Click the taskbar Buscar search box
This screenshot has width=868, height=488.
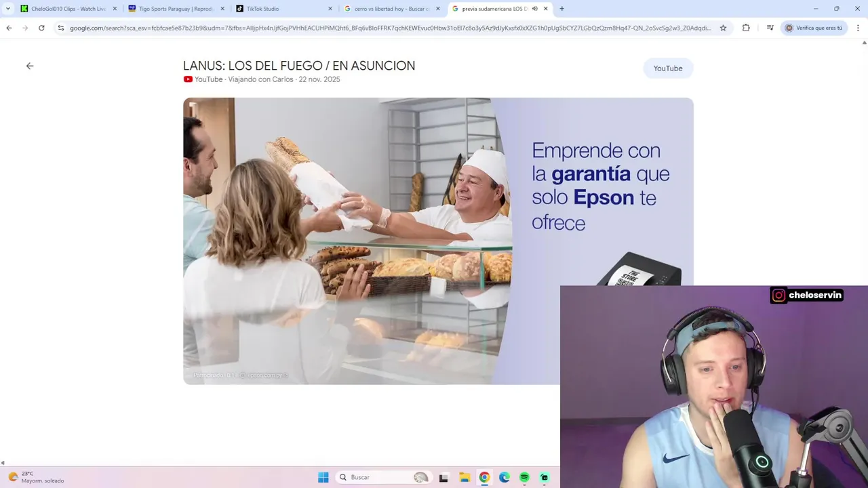(384, 477)
